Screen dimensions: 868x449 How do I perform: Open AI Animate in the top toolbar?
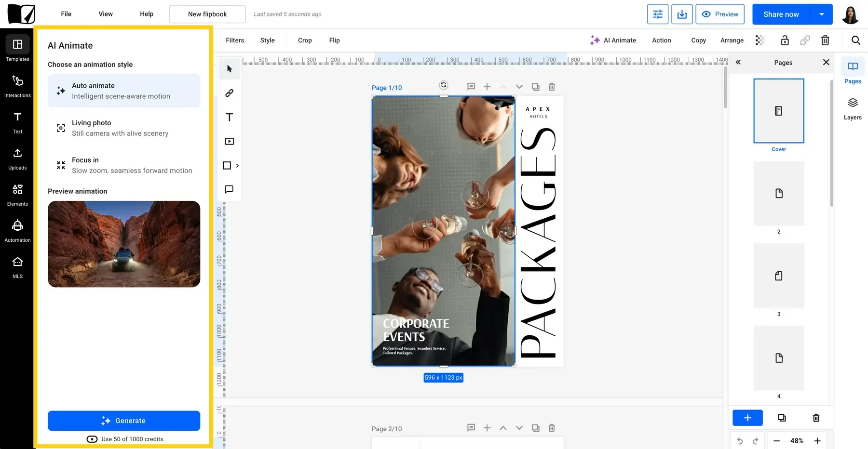tap(613, 40)
